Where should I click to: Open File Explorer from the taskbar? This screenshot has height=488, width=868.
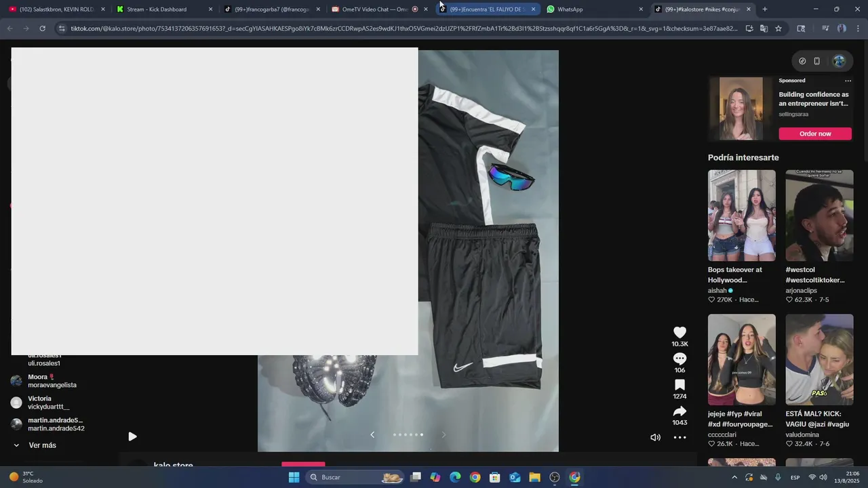(x=534, y=477)
